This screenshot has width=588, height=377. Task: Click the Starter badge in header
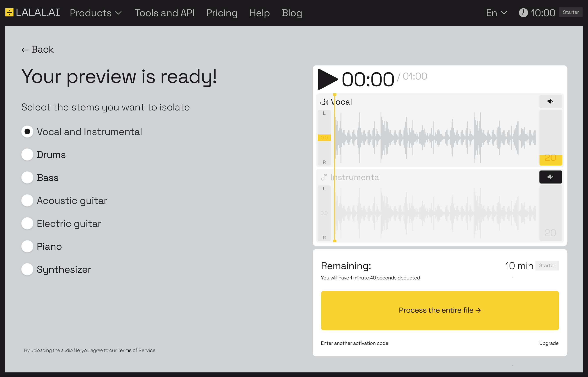pyautogui.click(x=571, y=12)
